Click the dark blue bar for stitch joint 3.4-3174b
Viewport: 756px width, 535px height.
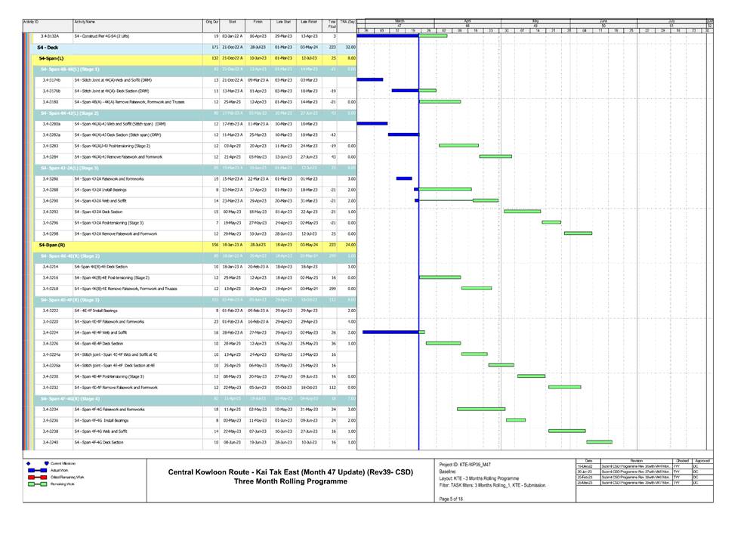(372, 79)
